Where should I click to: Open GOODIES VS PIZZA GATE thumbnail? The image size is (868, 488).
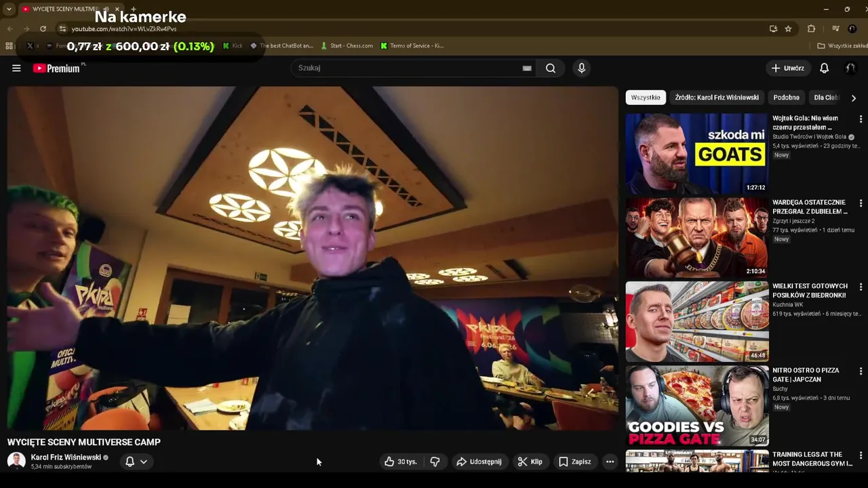(x=696, y=405)
